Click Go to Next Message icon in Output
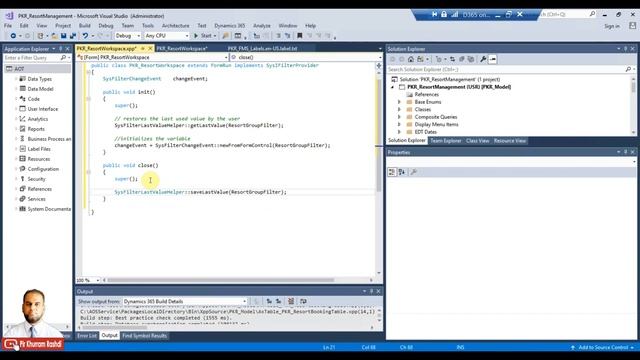Viewport: 640px width, 360px height. (x=278, y=301)
